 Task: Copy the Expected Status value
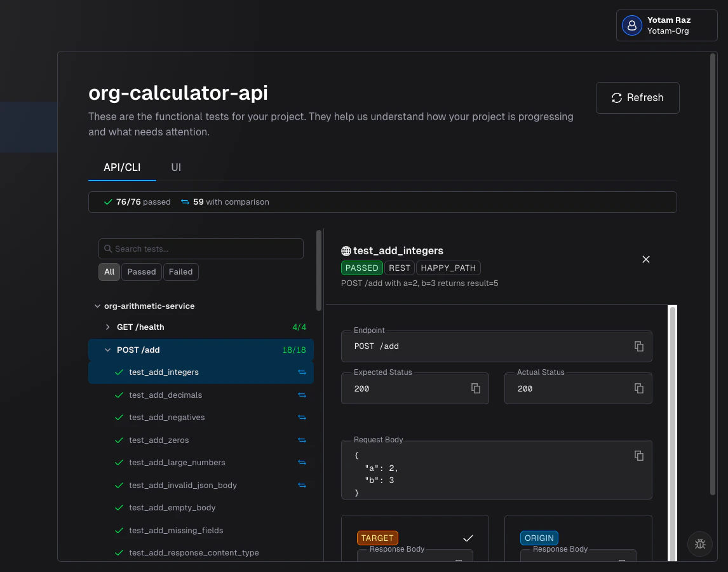point(476,388)
